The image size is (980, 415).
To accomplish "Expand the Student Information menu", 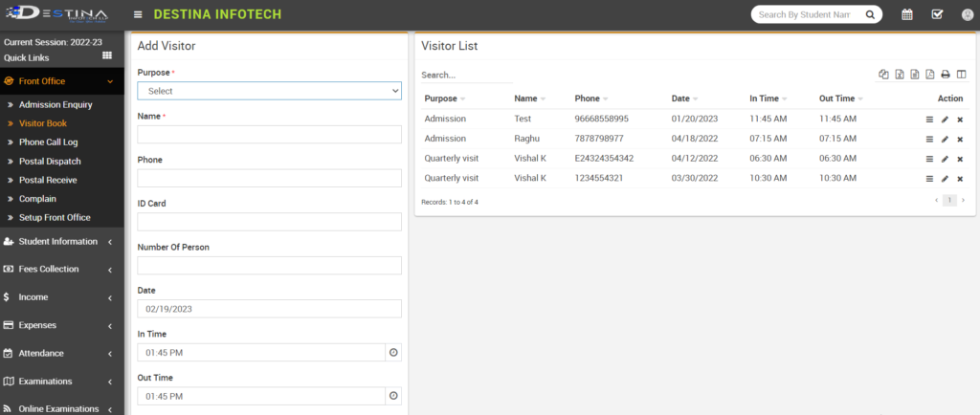I will pyautogui.click(x=61, y=242).
